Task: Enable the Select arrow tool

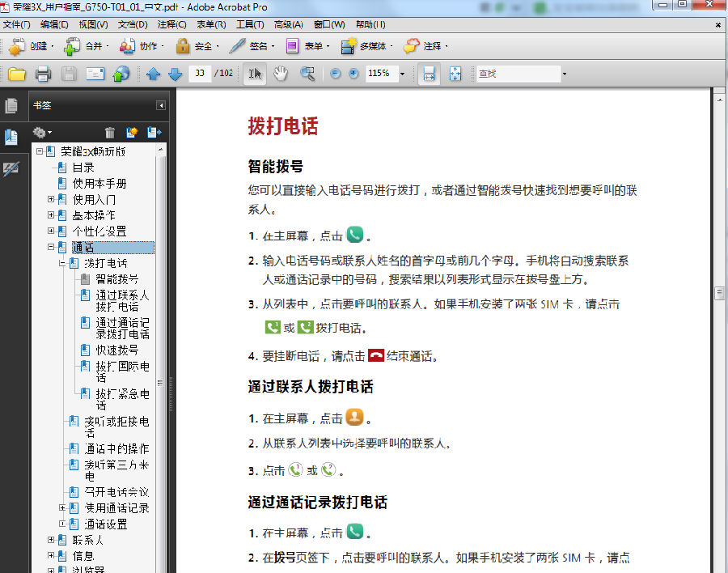Action: click(254, 74)
